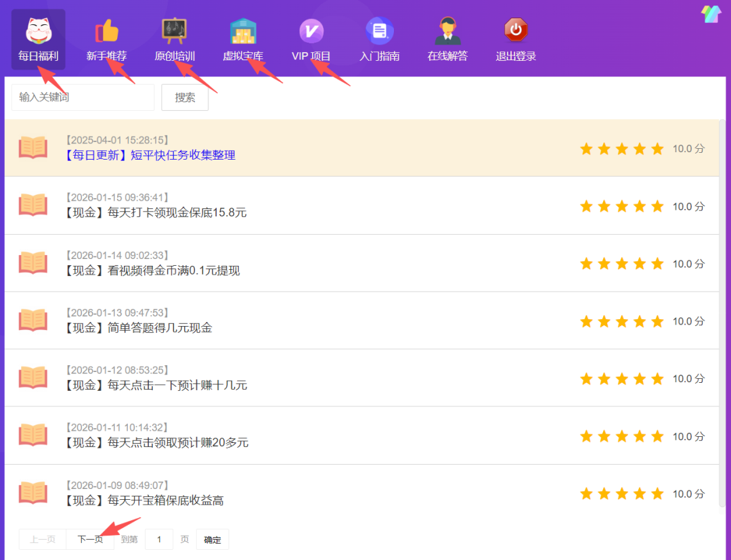The width and height of the screenshot is (731, 560).
Task: Click the 搜索 button
Action: pyautogui.click(x=185, y=97)
